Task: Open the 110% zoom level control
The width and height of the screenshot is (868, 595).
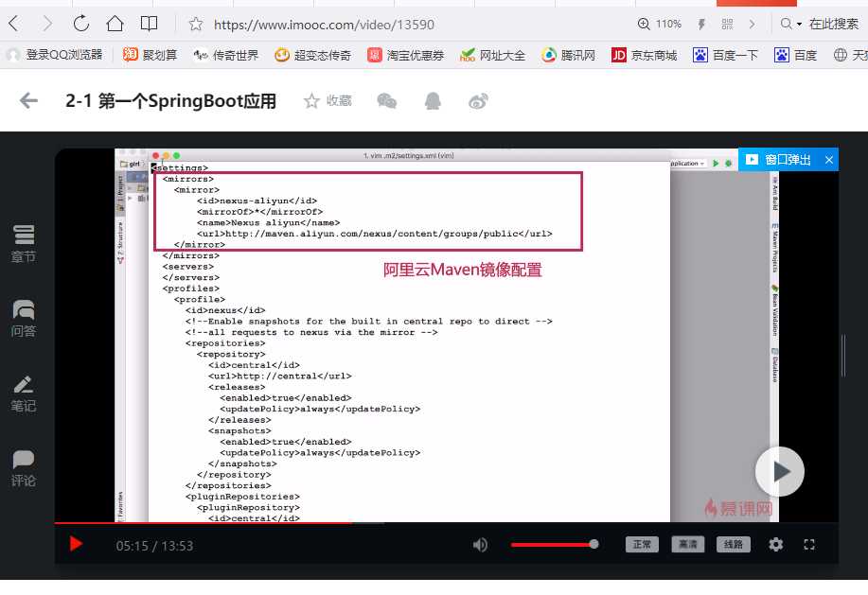Action: click(660, 24)
